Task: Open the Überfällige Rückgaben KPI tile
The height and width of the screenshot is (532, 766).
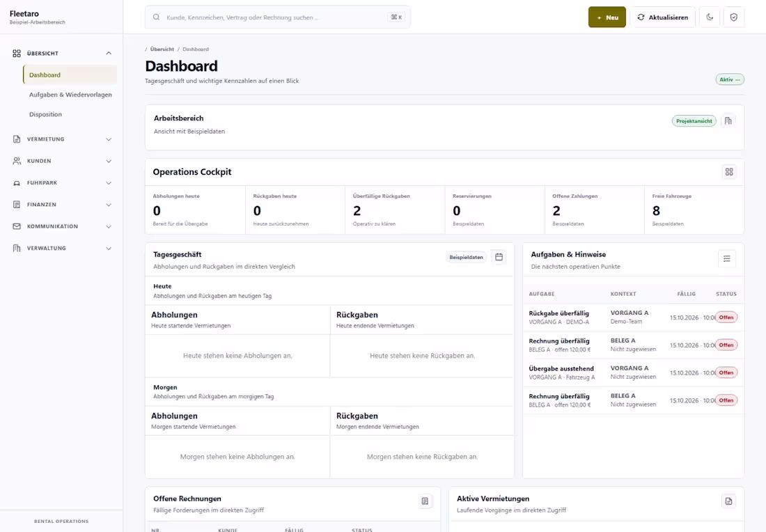Action: click(x=395, y=210)
